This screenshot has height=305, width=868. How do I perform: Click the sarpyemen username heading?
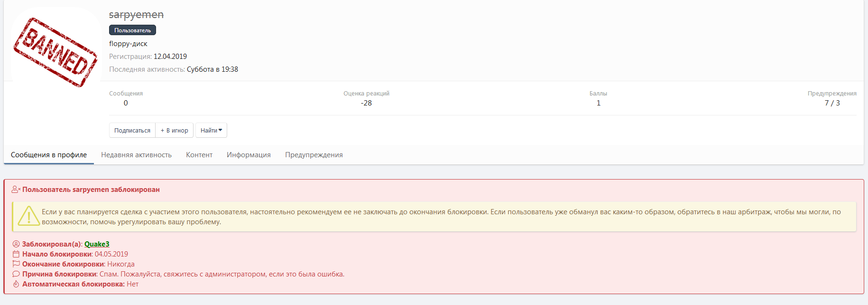(136, 15)
